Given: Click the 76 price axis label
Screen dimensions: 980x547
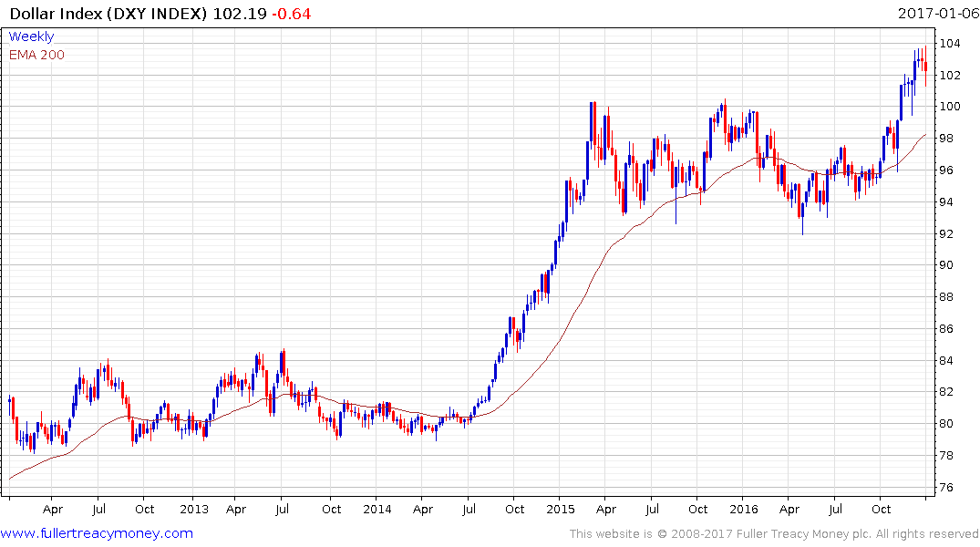Looking at the screenshot, I should click(946, 488).
